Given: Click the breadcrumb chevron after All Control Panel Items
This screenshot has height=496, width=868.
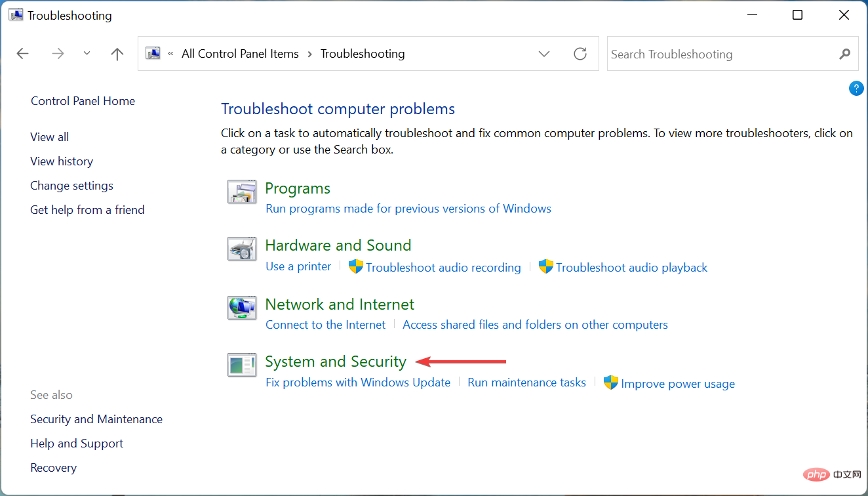Looking at the screenshot, I should pos(309,54).
